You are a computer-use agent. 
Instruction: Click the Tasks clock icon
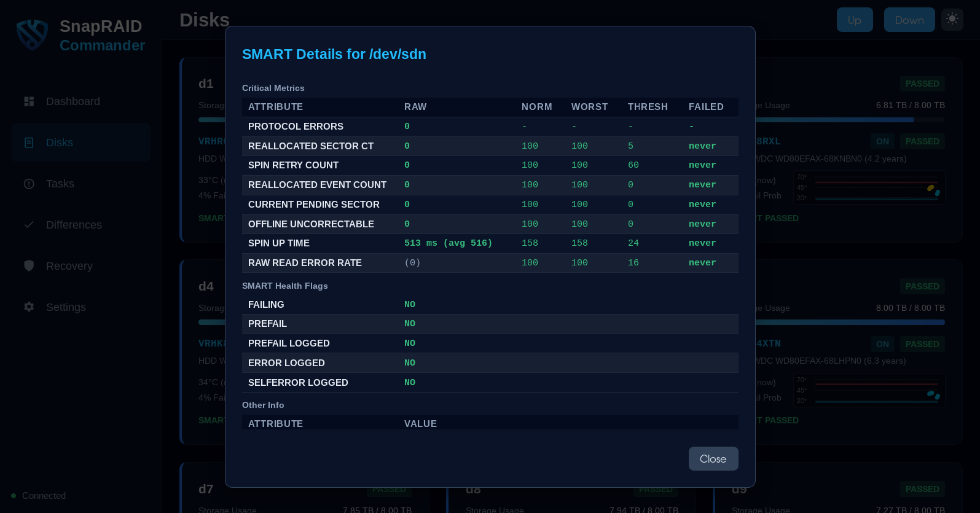(29, 184)
